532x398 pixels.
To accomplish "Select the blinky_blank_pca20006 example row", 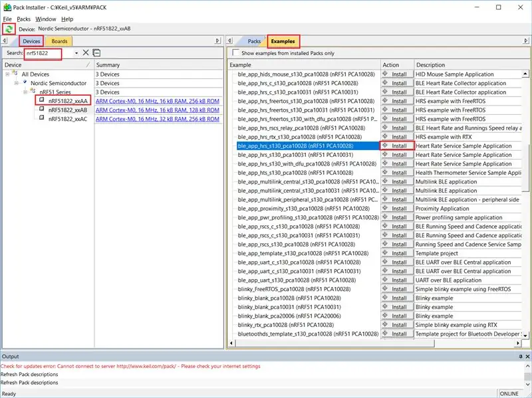I will pos(289,316).
